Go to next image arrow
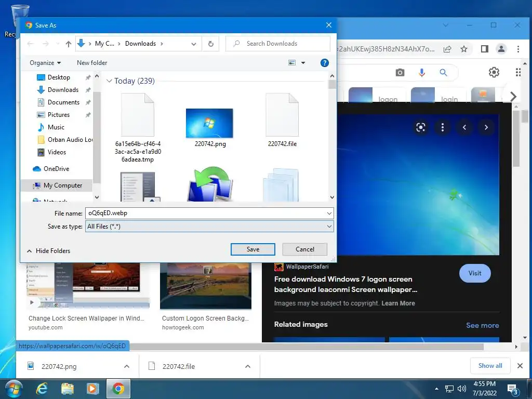Viewport: 532px width, 399px height. [x=486, y=128]
